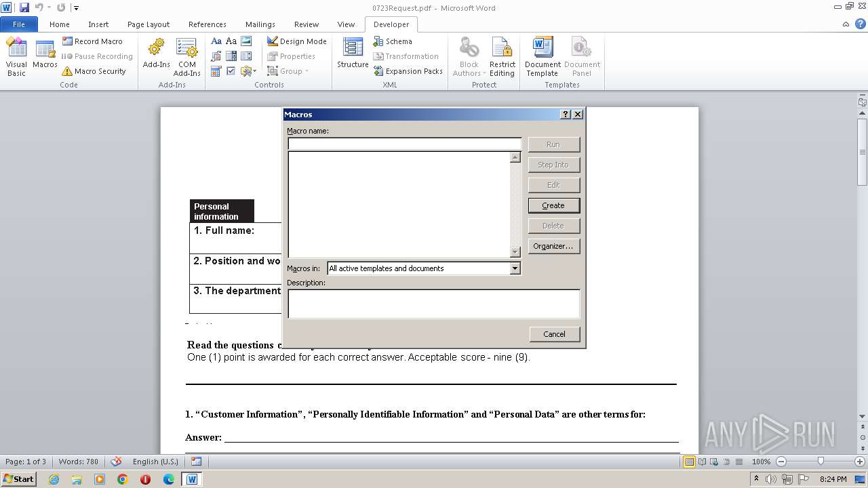
Task: Click macro recording status bar icon
Action: coord(196,462)
